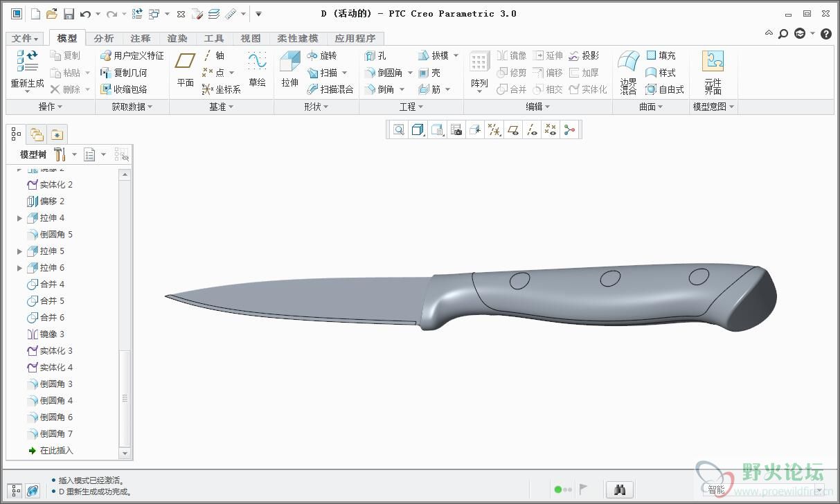Viewport: 840px width, 504px height.
Task: Click the Refit zoom icon in graphics toolbar
Action: 399,129
